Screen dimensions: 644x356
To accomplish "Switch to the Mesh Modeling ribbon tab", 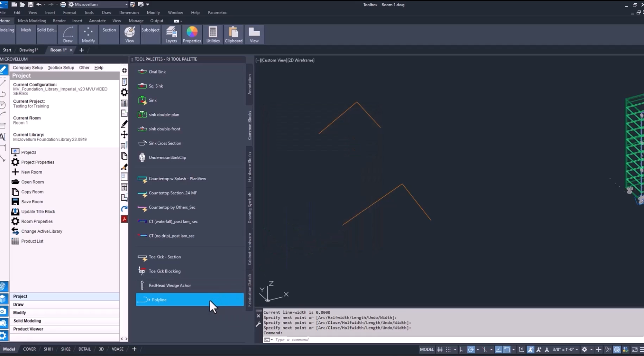I will pyautogui.click(x=32, y=20).
